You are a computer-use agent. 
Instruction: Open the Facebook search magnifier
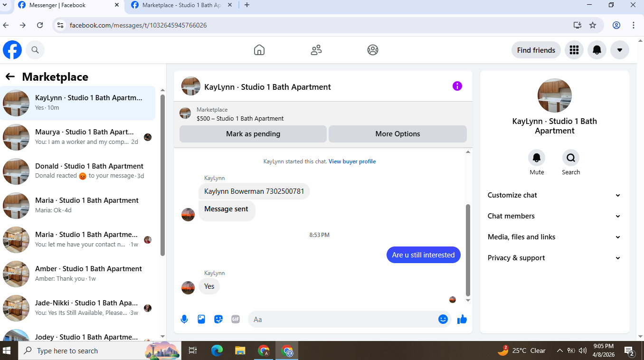[35, 50]
